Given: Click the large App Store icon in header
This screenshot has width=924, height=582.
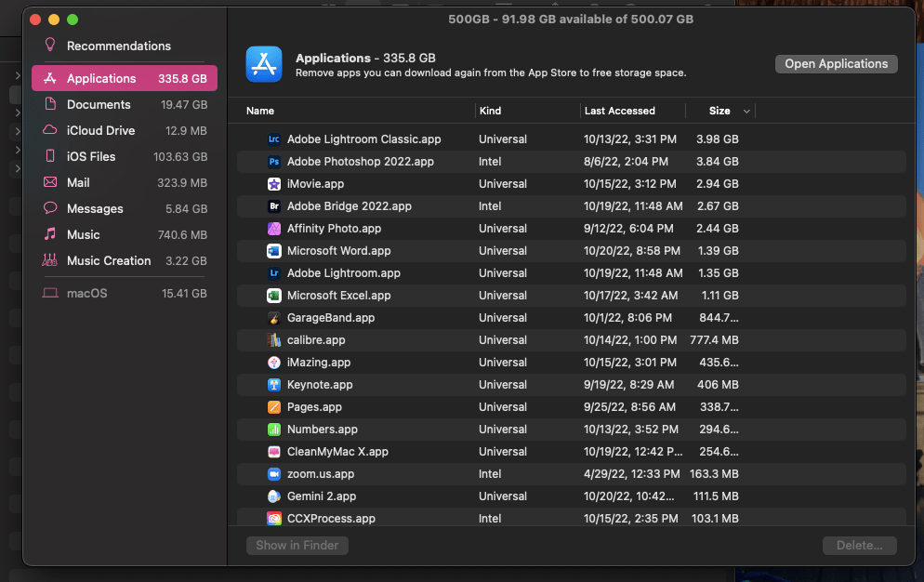Looking at the screenshot, I should 264,64.
